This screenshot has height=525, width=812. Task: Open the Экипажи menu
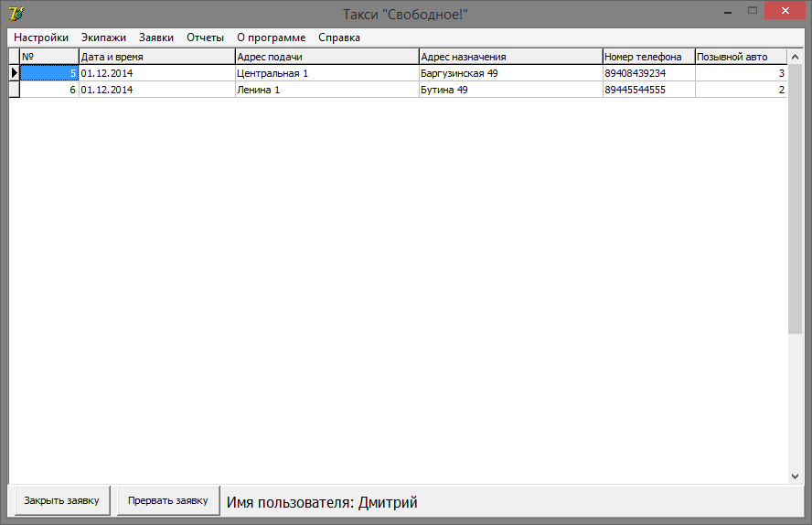click(103, 37)
